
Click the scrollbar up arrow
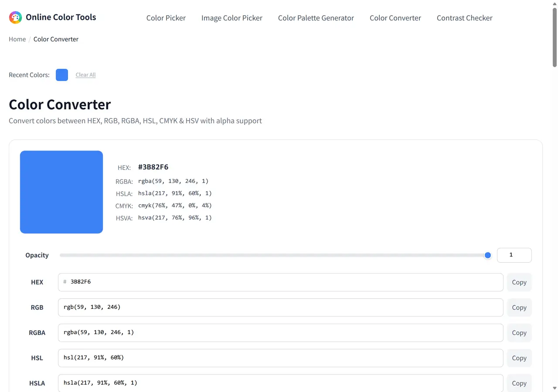coord(555,3)
